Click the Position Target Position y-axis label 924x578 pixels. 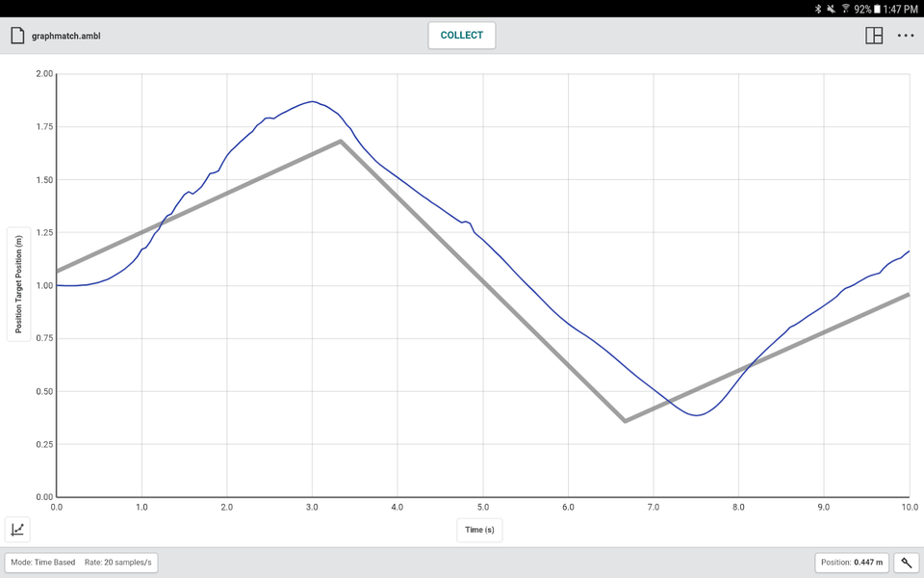[17, 286]
